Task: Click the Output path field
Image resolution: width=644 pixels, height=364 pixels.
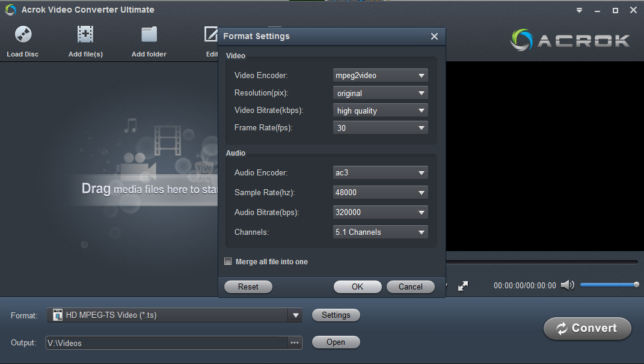Action: tap(167, 342)
